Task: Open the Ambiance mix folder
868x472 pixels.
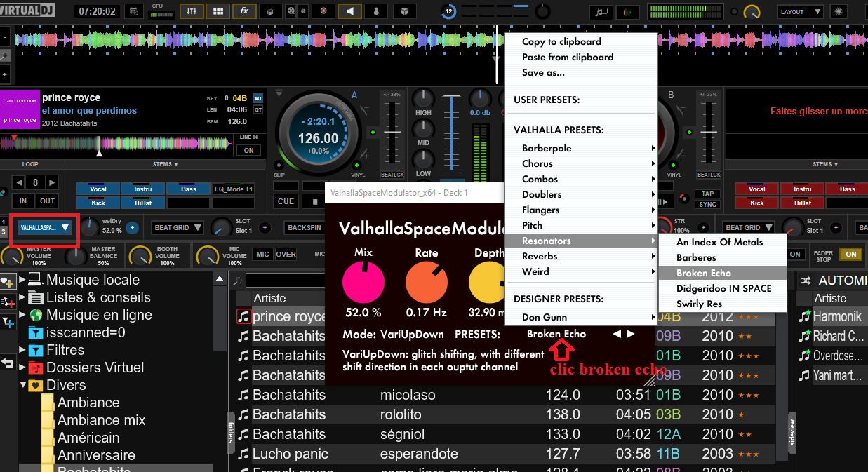Action: coord(101,420)
